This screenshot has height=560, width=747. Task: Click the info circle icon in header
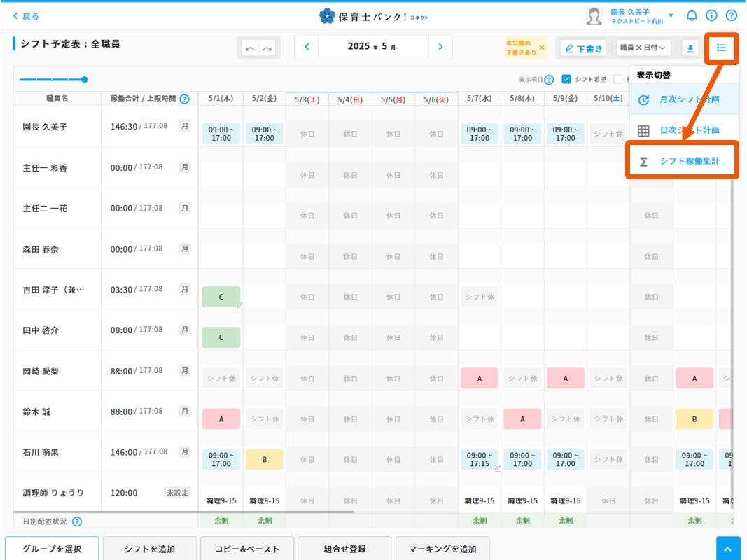711,15
